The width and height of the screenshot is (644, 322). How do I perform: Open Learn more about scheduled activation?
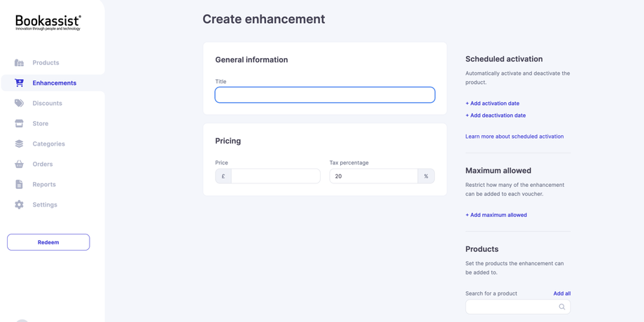[x=514, y=136]
